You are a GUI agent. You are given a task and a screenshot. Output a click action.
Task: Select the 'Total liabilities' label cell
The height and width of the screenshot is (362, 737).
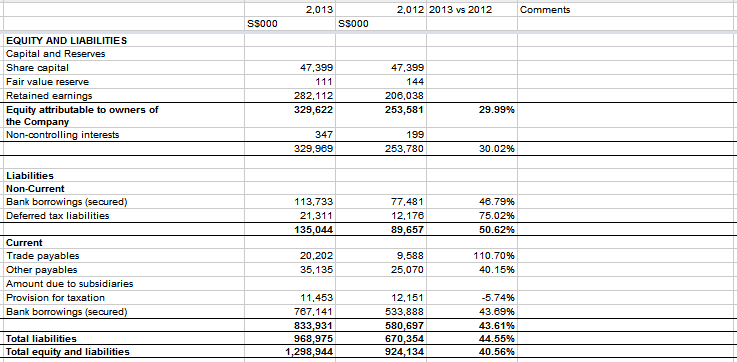[x=124, y=338]
